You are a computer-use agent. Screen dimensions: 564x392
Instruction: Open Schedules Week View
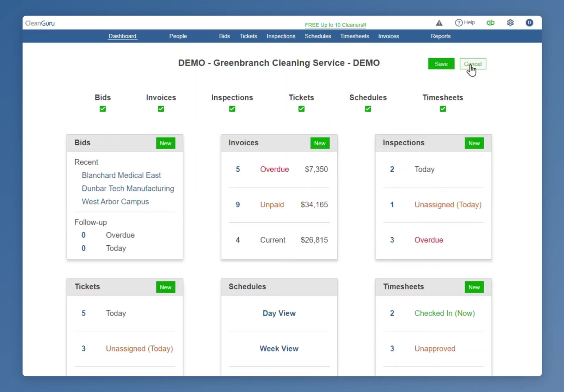[x=279, y=348]
